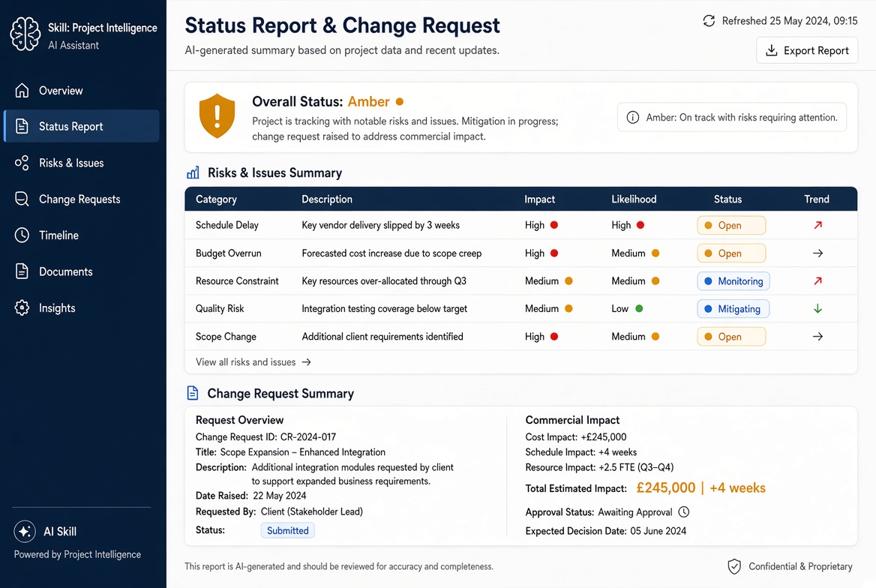Viewport: 876px width, 588px height.
Task: Click Open status badge for Budget Overrun
Action: coord(731,253)
